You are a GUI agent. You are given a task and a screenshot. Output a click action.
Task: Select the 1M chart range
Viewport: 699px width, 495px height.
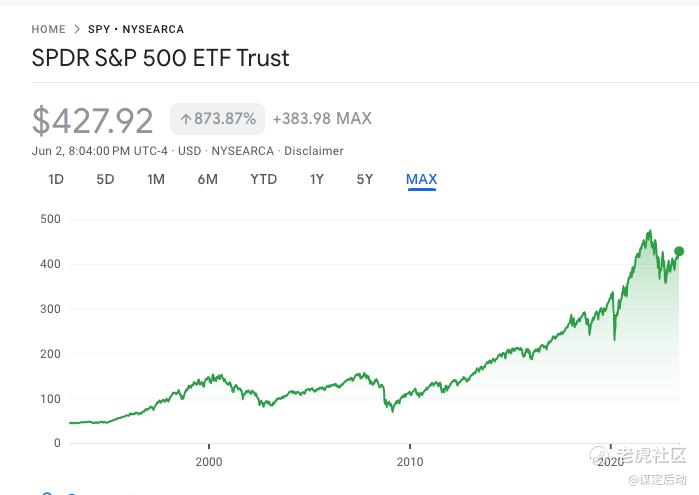(156, 179)
